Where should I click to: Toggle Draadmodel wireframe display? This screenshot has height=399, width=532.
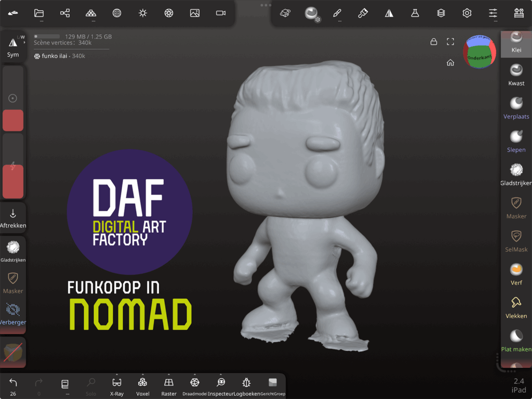(195, 387)
